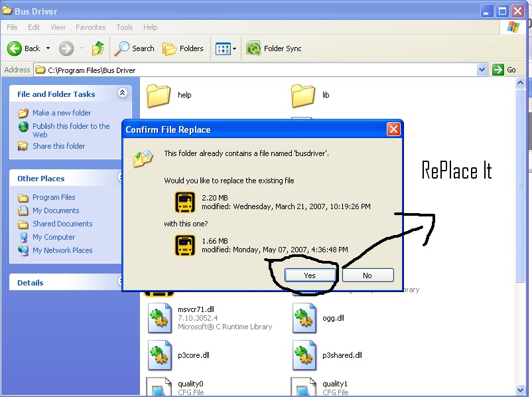Close the Confirm File Replace dialog
Viewport: 532px width, 397px height.
pos(393,129)
